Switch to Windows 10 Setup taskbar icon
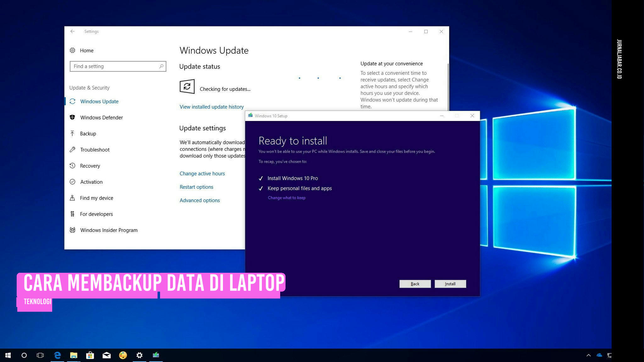644x362 pixels. 156,355
